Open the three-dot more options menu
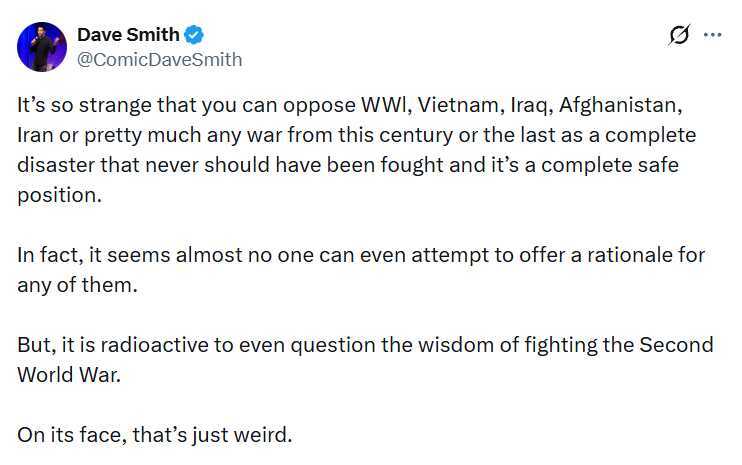 click(713, 35)
